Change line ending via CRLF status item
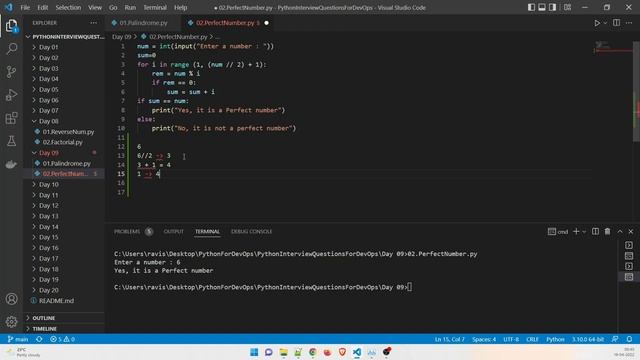The image size is (640, 360). point(532,339)
